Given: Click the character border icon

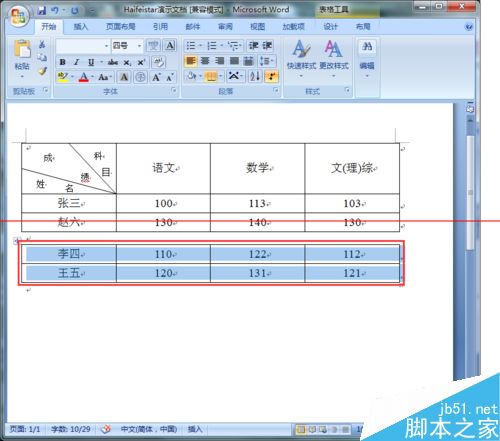Looking at the screenshot, I should (x=170, y=45).
